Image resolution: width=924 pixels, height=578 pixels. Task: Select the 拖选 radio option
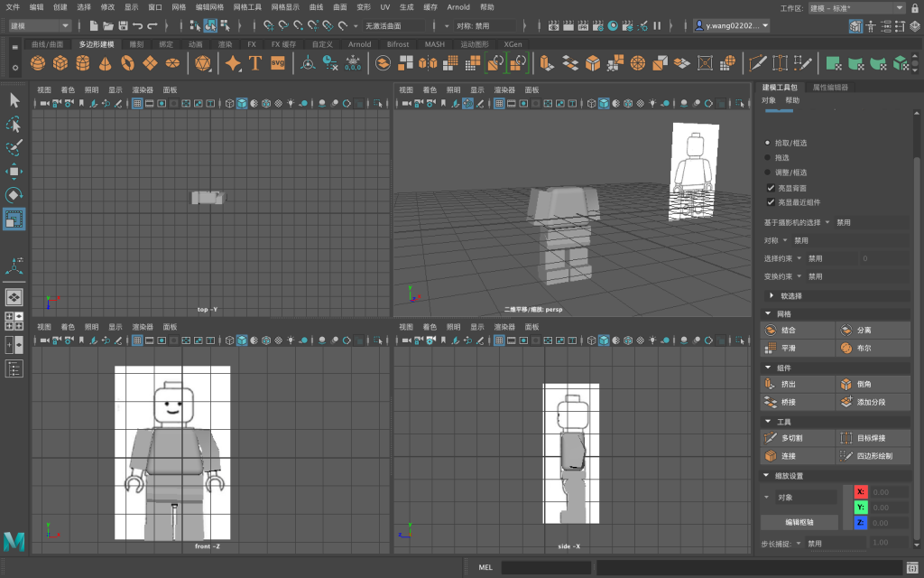767,157
